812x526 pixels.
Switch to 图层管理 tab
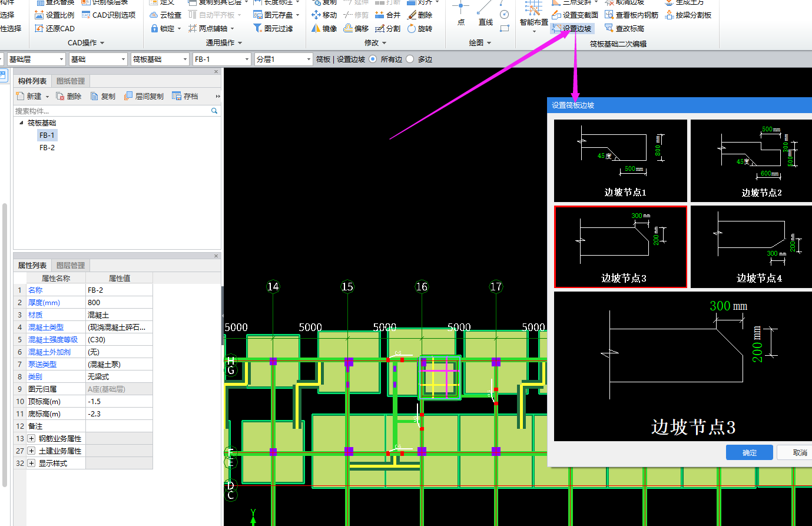tap(71, 266)
